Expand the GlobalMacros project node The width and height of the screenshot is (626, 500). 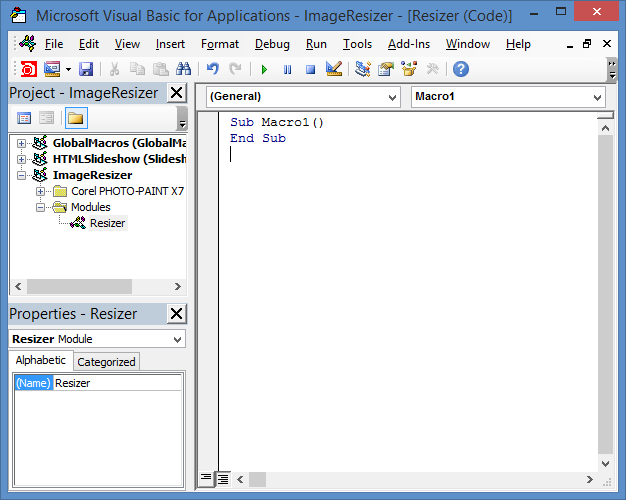(x=22, y=143)
